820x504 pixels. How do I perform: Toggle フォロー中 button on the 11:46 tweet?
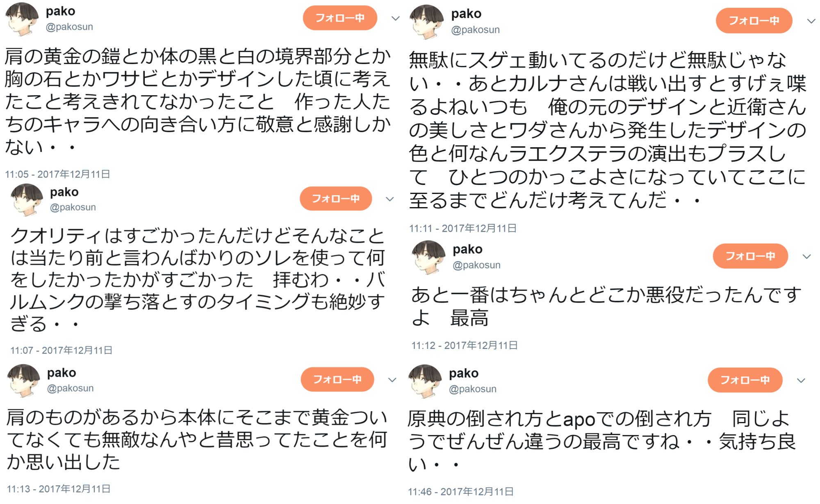(x=745, y=380)
